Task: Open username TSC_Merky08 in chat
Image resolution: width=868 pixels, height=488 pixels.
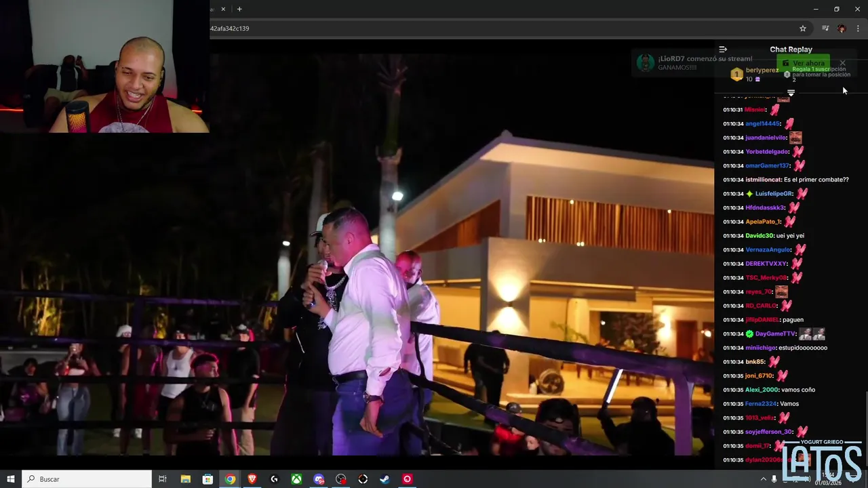Action: (766, 278)
